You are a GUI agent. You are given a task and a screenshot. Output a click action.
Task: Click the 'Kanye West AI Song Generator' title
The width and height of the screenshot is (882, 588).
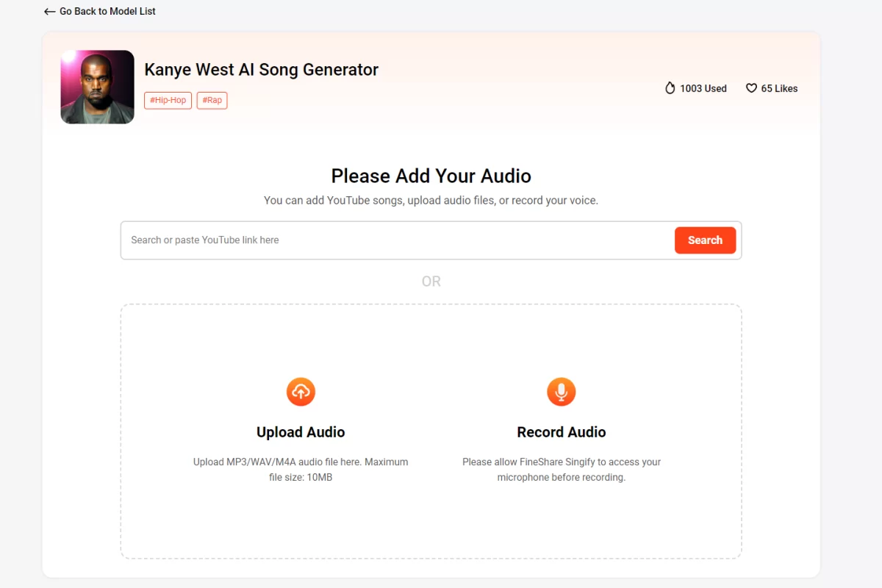(262, 70)
